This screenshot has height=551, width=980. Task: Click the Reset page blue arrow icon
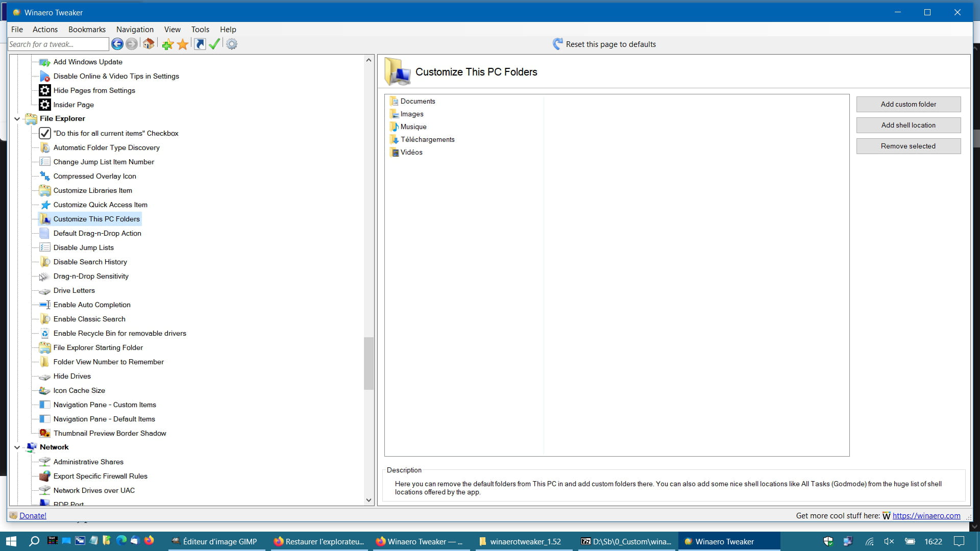558,44
